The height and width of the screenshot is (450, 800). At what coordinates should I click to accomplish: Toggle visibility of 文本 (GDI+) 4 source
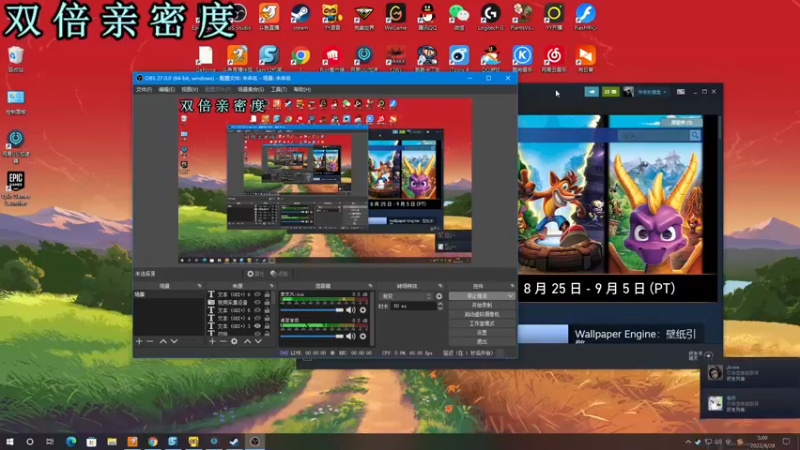(258, 318)
